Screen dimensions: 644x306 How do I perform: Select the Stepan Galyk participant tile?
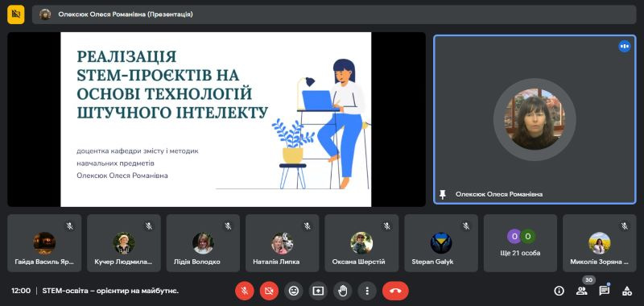(441, 243)
